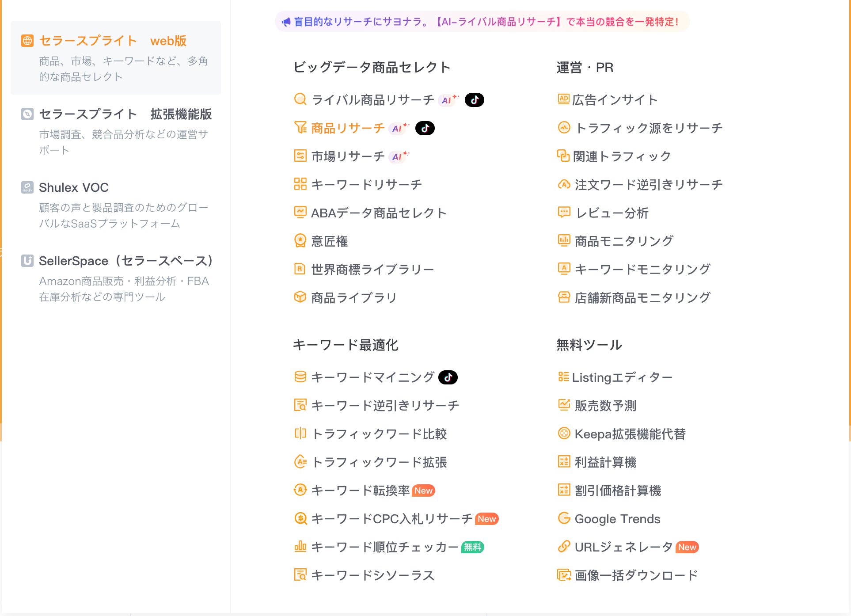Click the 広告インサイト AD icon
Image resolution: width=851 pixels, height=616 pixels.
coord(564,99)
